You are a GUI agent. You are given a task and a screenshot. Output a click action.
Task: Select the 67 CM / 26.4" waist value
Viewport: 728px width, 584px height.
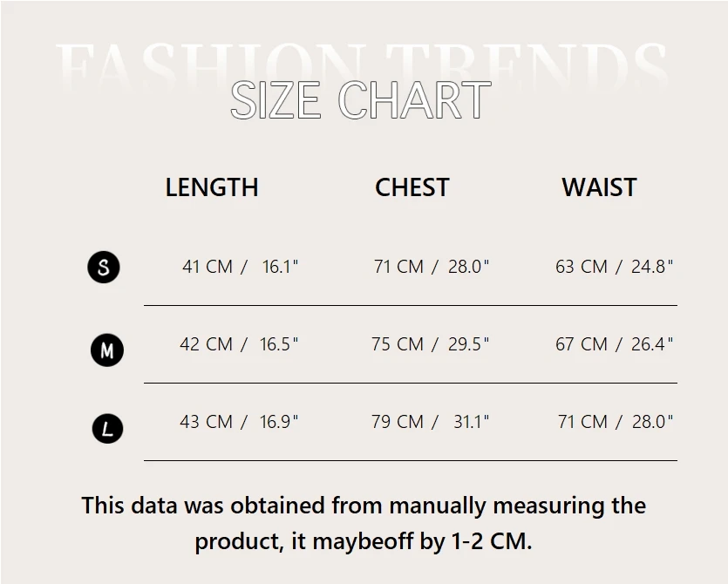tap(614, 344)
